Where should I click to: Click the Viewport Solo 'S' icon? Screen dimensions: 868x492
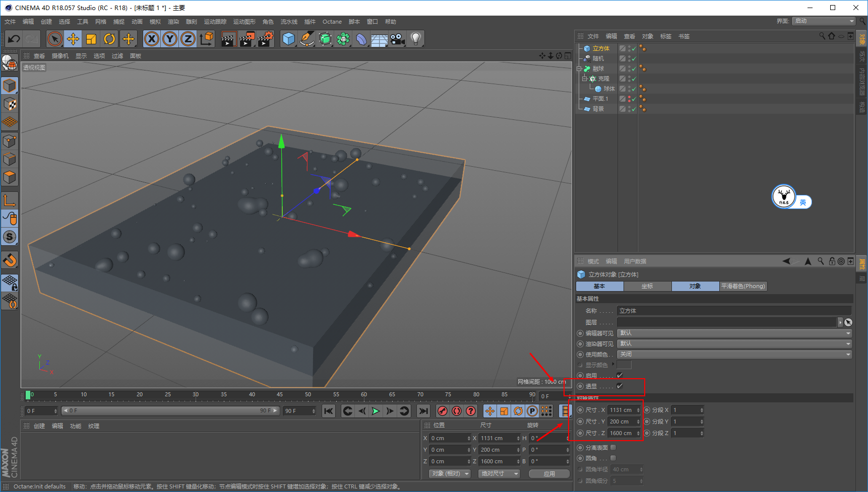click(x=10, y=237)
